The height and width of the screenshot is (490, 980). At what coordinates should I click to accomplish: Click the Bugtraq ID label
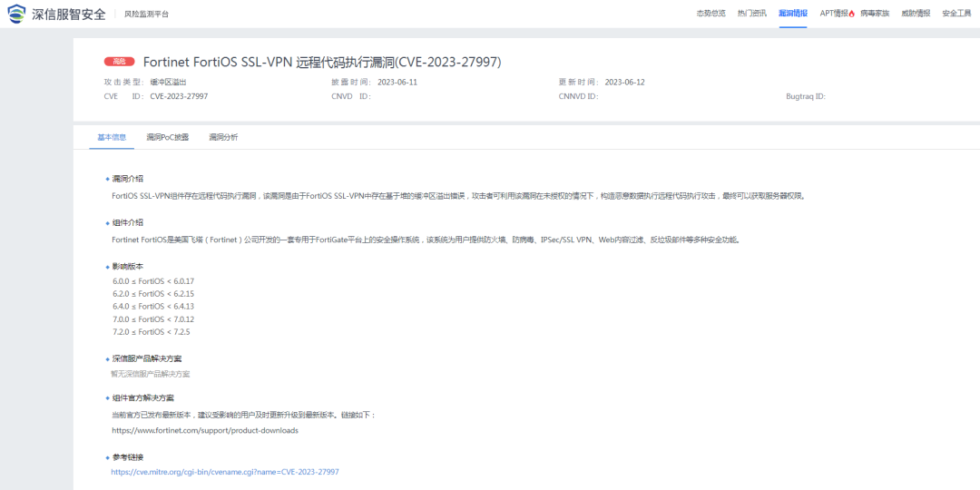807,96
